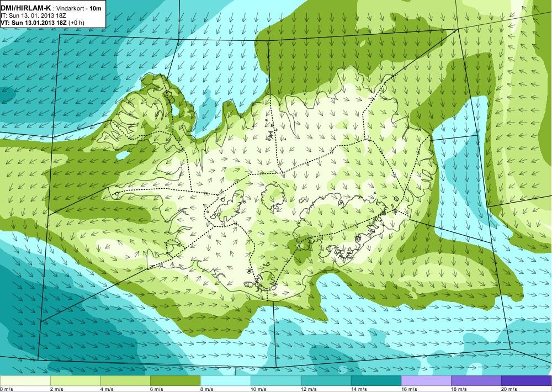Click the legend swatch between 10 m/s and 12 m/s
The image size is (552, 392).
275,381
